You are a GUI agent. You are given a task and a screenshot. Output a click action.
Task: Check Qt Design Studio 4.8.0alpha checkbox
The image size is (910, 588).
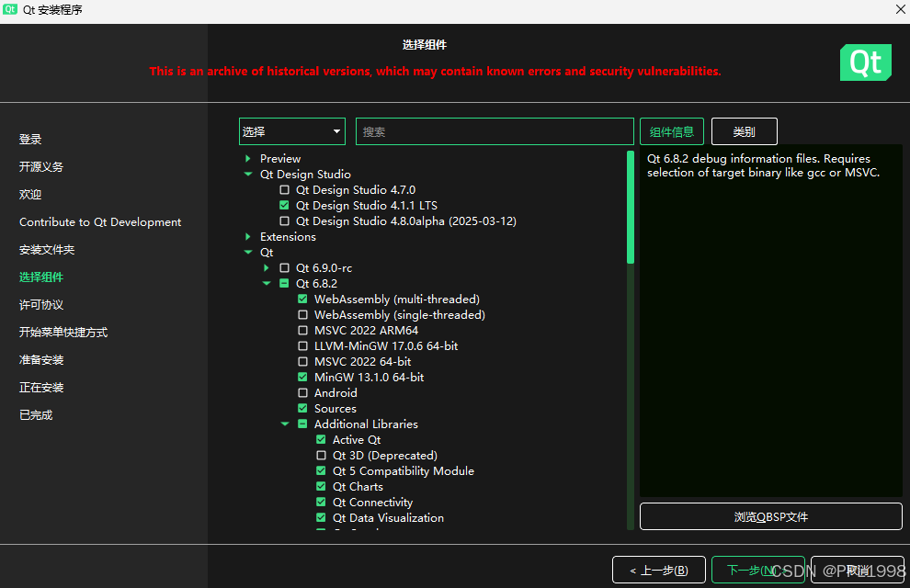[284, 220]
